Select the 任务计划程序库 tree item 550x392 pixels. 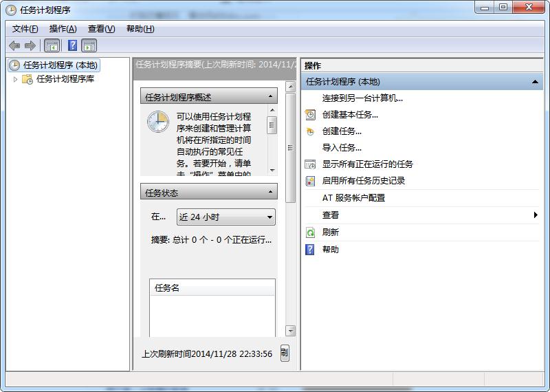(x=65, y=79)
